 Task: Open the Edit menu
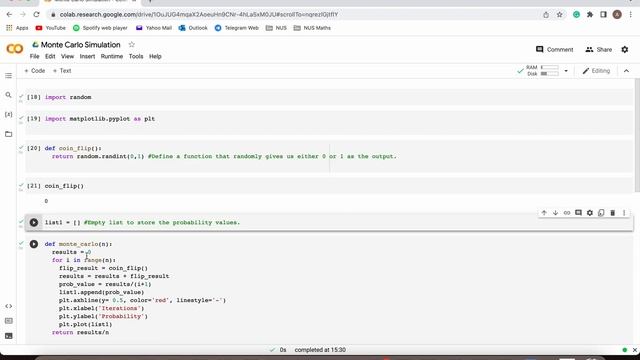click(x=50, y=56)
